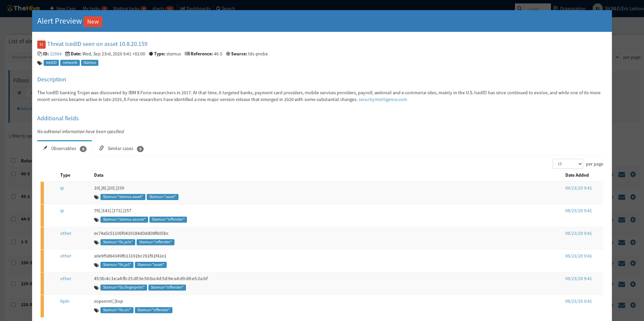Image resolution: width=644 pixels, height=321 pixels.
Task: Open the gear menu in the 230-3 row
Action: tap(633, 263)
